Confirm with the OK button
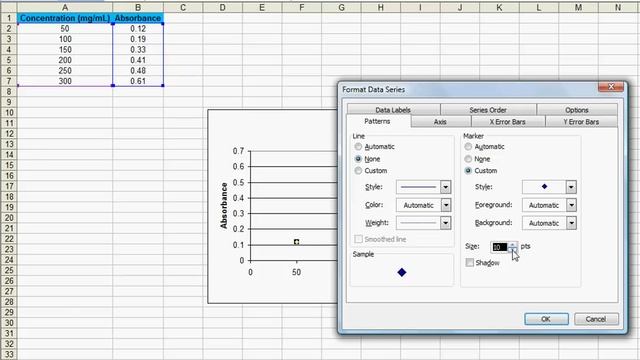This screenshot has height=360, width=640. point(546,319)
